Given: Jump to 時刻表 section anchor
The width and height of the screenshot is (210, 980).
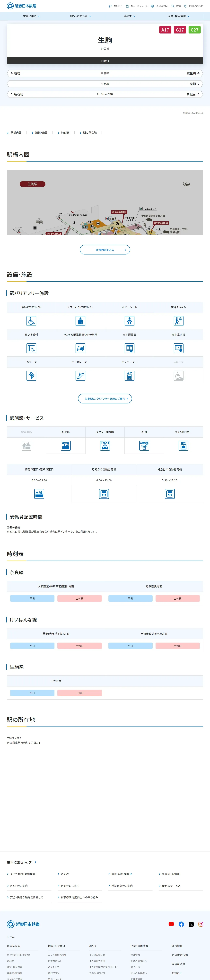Looking at the screenshot, I should [x=63, y=133].
